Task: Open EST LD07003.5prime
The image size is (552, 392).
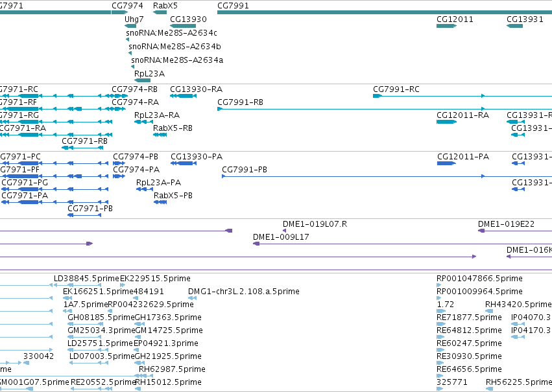Action: (x=102, y=357)
